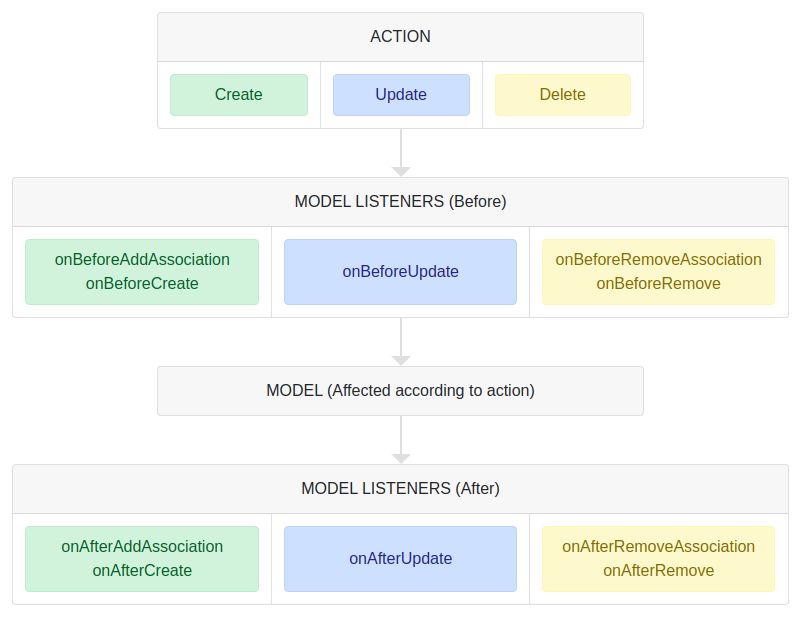Click the MODEL (Affected according to action) box
The width and height of the screenshot is (802, 618).
[x=400, y=391]
